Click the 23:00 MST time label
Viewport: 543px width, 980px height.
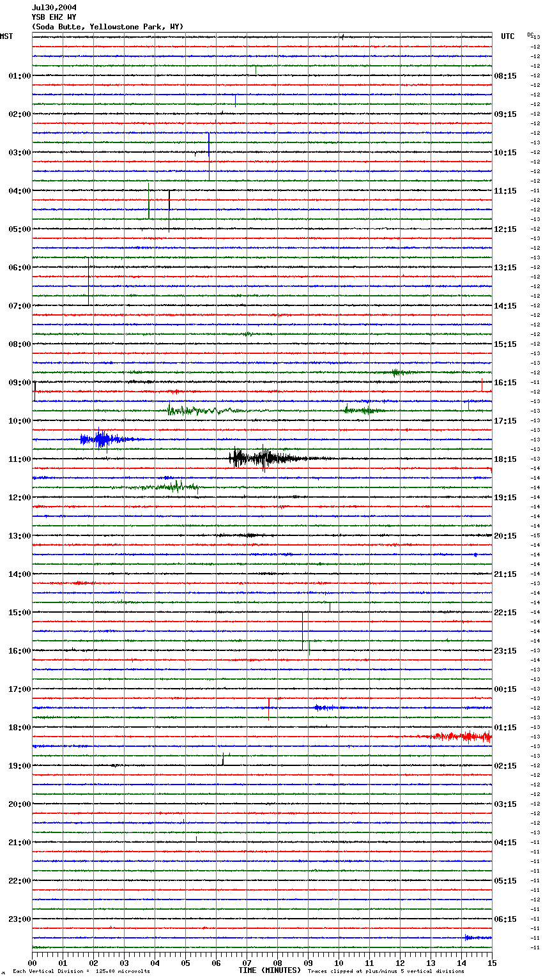click(x=20, y=919)
